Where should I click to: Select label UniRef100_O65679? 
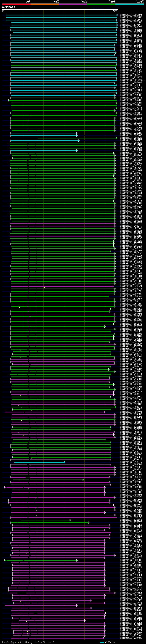tap(131, 555)
